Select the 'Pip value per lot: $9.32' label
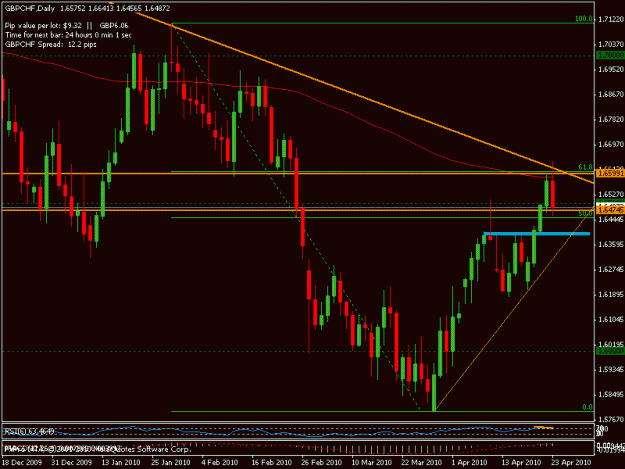The width and height of the screenshot is (625, 469). click(43, 26)
